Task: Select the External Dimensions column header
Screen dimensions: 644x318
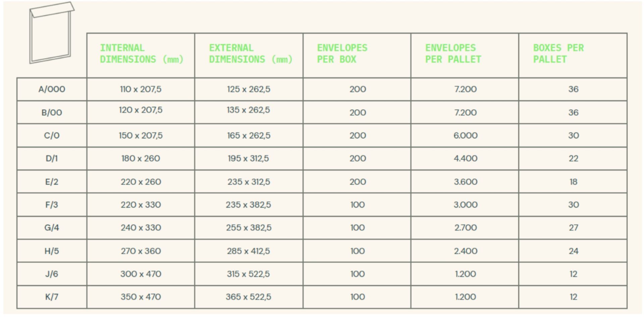Action: pyautogui.click(x=251, y=54)
